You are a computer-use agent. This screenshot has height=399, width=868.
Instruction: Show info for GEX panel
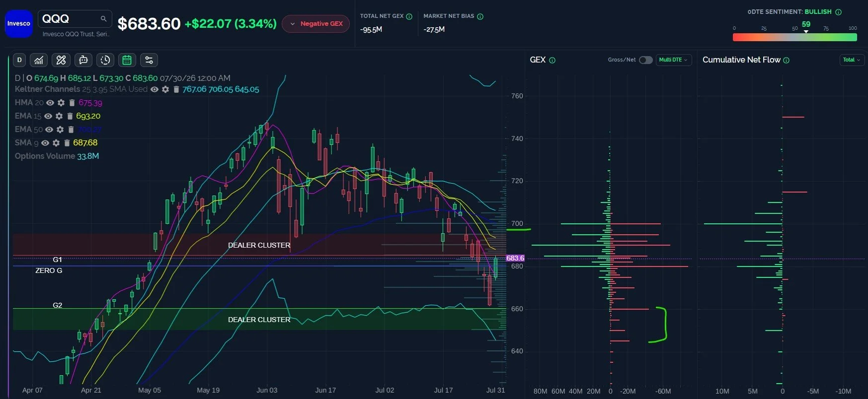pos(552,60)
